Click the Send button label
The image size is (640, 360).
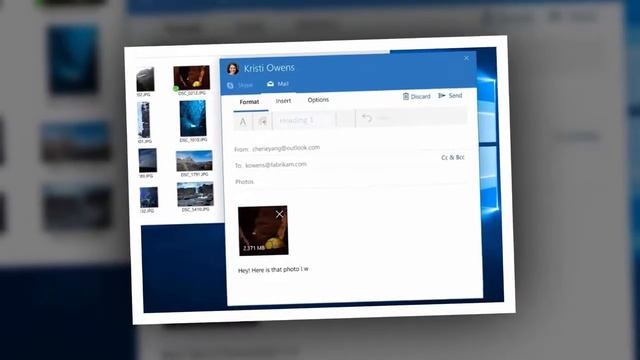click(455, 95)
